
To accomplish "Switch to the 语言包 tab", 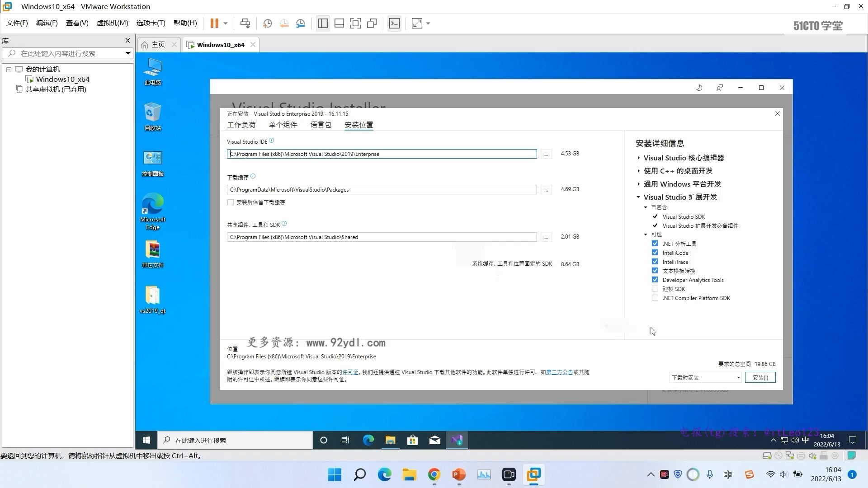I will 321,125.
